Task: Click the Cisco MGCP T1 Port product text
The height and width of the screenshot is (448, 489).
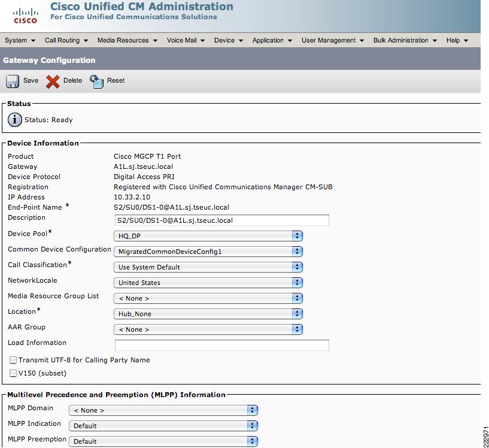Action: tap(147, 156)
